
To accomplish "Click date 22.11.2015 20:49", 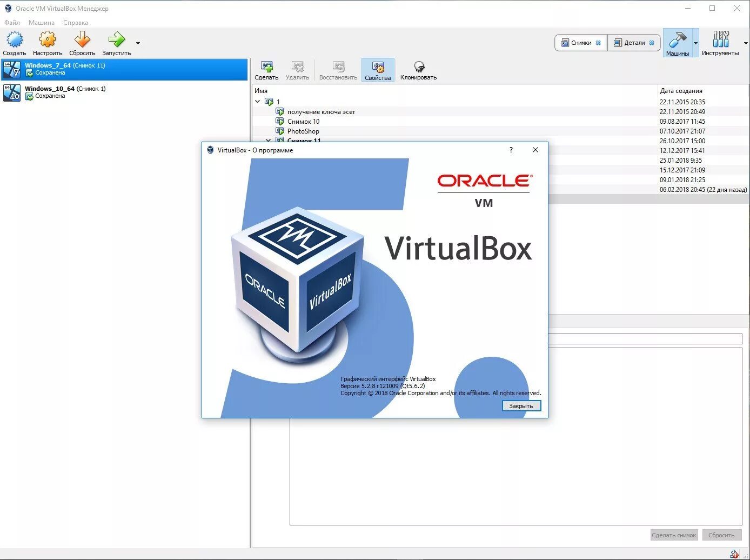I will click(x=682, y=112).
